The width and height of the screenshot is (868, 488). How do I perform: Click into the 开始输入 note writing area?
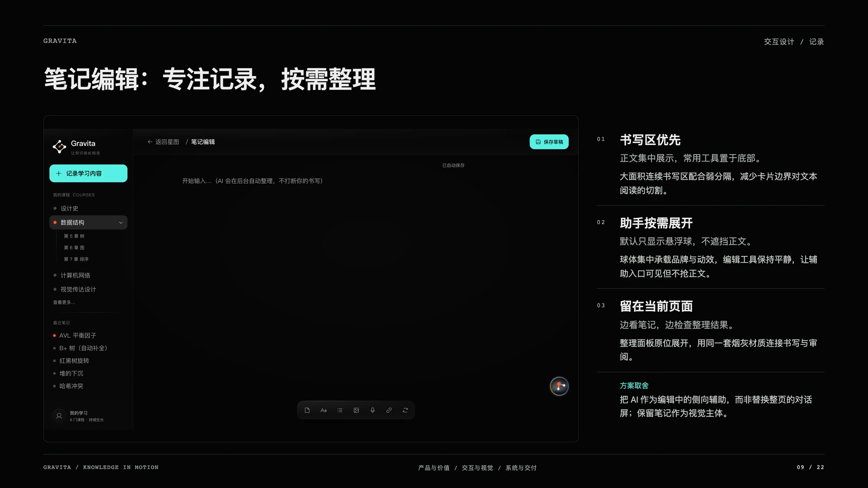252,181
